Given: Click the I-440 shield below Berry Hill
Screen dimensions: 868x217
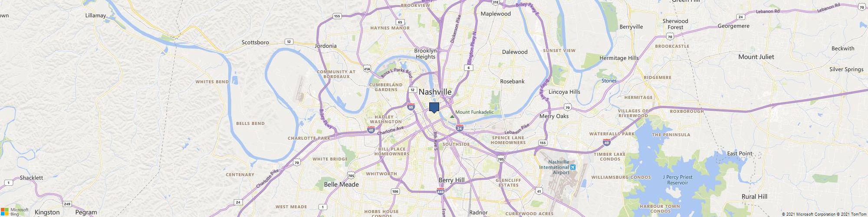Looking at the screenshot, I should coord(441,191).
